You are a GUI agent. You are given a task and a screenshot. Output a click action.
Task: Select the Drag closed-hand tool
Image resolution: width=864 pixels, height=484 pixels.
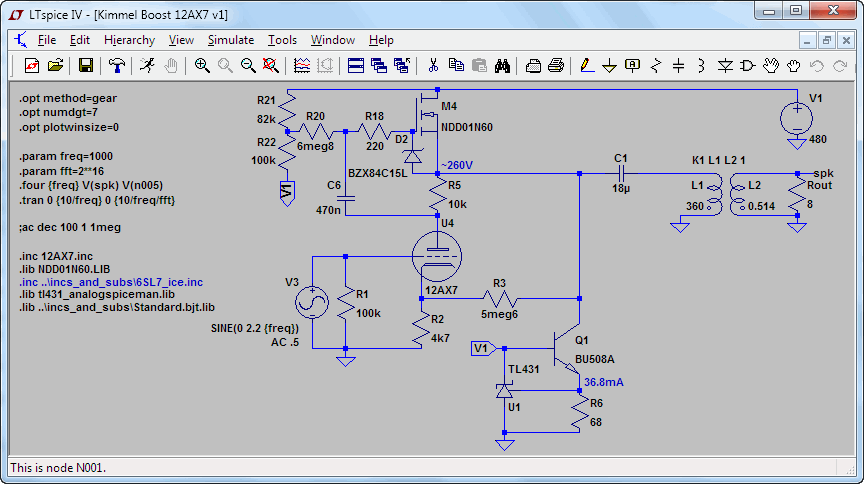[x=793, y=66]
